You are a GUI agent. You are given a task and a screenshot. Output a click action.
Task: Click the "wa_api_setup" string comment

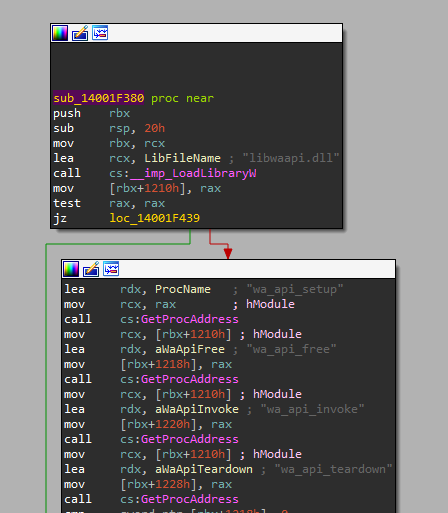coord(295,289)
